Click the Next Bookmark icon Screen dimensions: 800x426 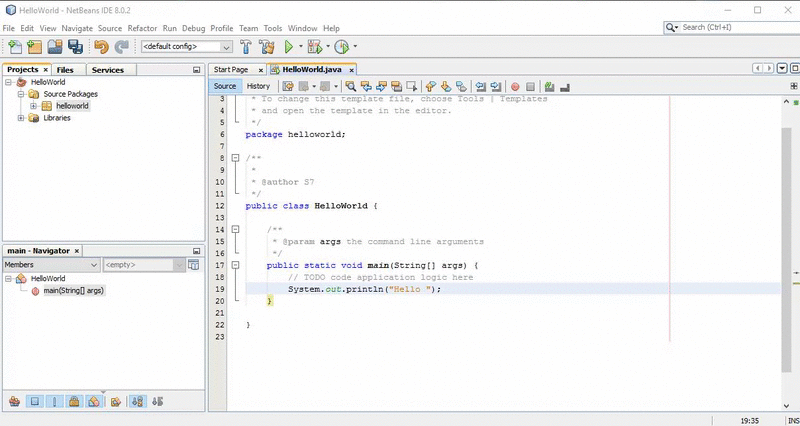[446, 86]
